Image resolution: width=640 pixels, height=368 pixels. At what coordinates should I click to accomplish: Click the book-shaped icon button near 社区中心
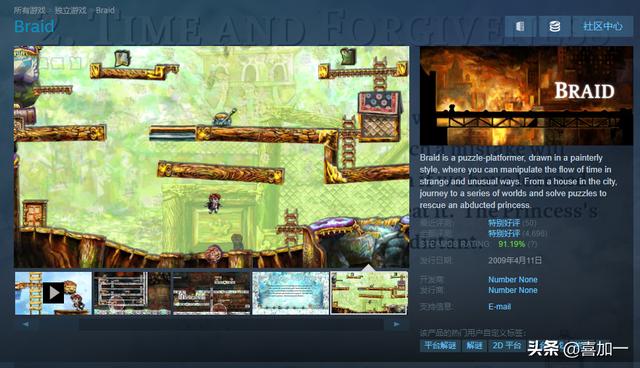pos(520,27)
